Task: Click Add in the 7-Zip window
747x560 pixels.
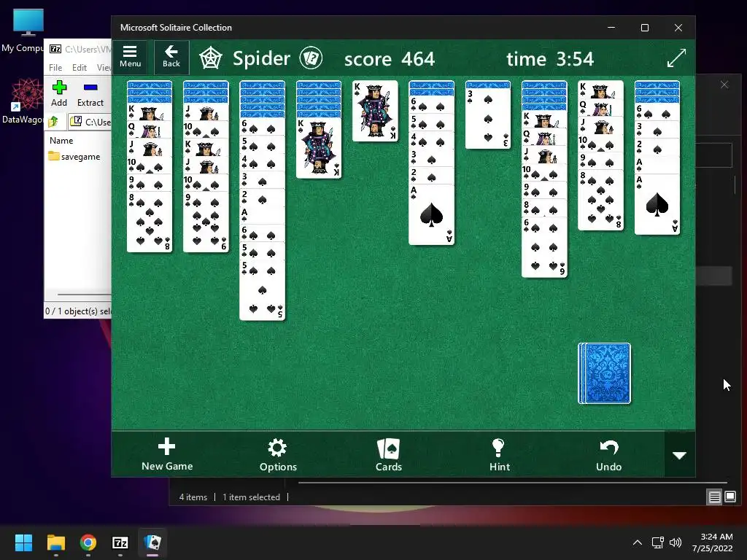Action: tap(59, 93)
